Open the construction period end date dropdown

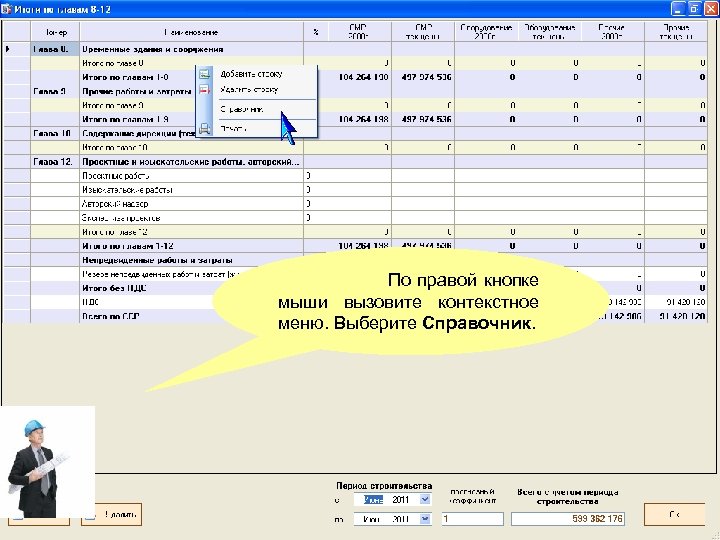click(425, 519)
